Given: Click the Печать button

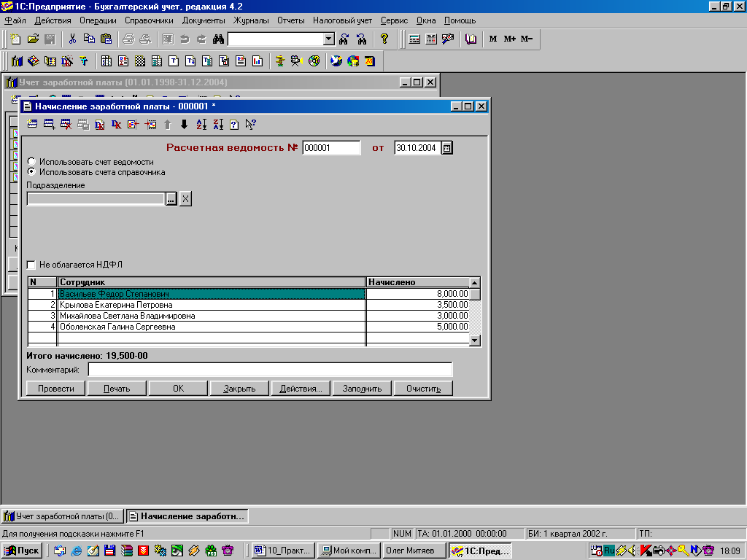Looking at the screenshot, I should [117, 389].
